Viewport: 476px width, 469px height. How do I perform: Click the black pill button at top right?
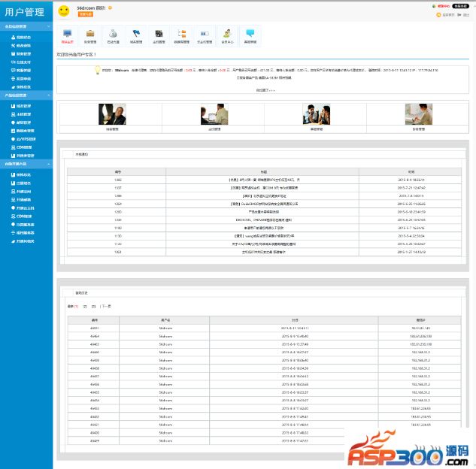(x=460, y=6)
